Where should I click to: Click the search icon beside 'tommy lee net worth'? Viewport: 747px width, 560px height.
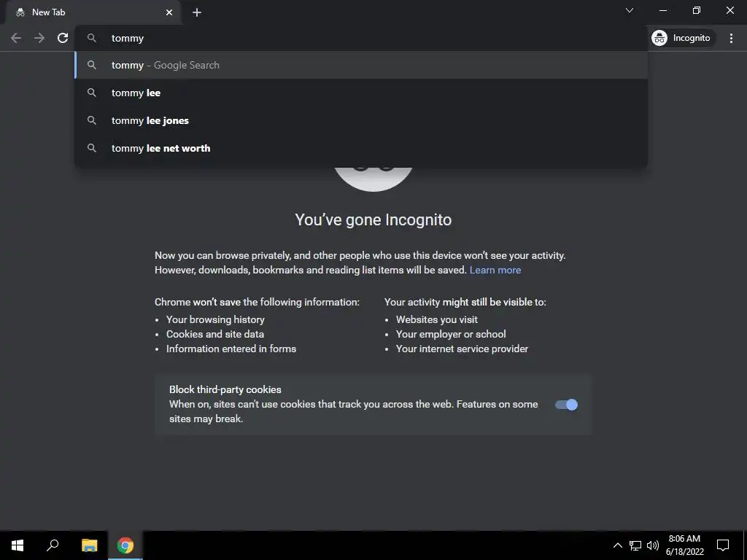coord(91,148)
